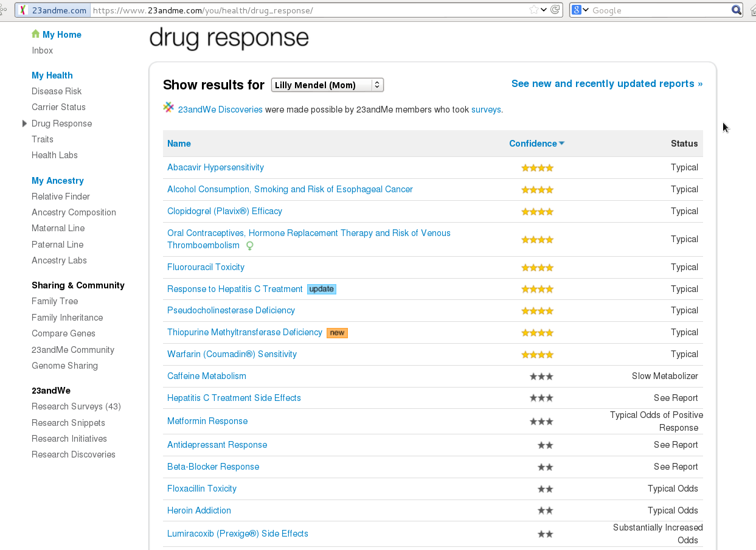Click the three-star rating for Caffeine Metabolism

click(541, 377)
